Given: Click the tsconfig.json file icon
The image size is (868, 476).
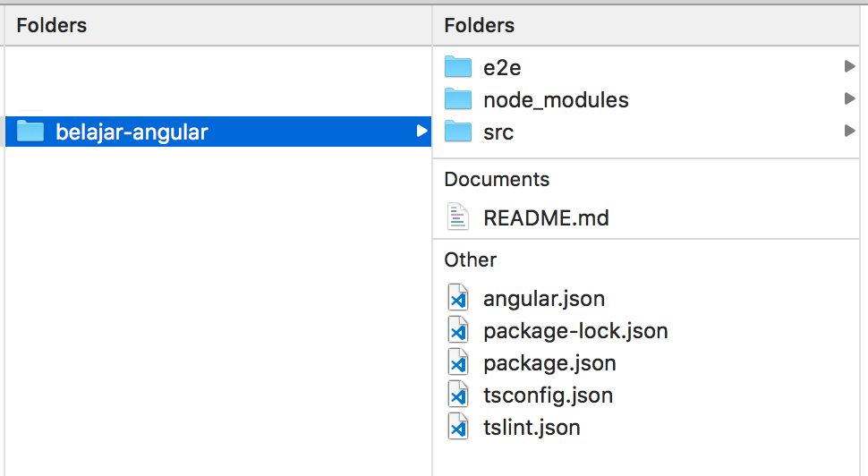Looking at the screenshot, I should pyautogui.click(x=458, y=394).
